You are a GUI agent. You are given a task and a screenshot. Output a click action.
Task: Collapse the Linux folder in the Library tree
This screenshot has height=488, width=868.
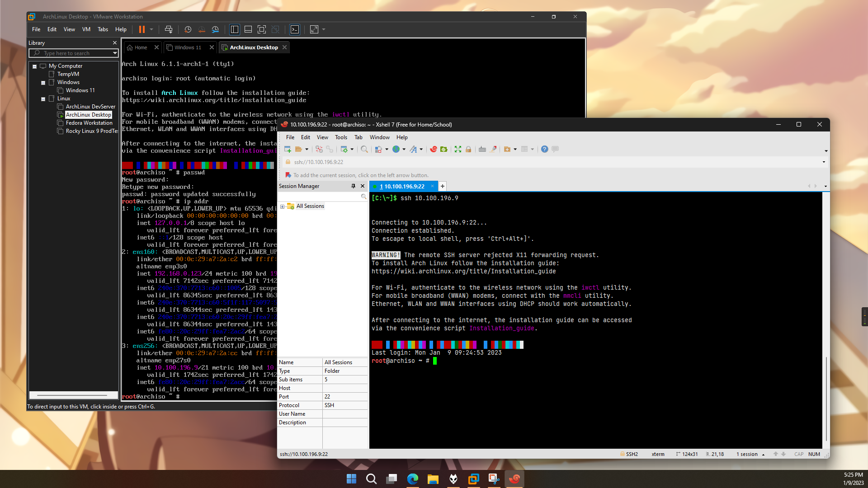pos(43,98)
